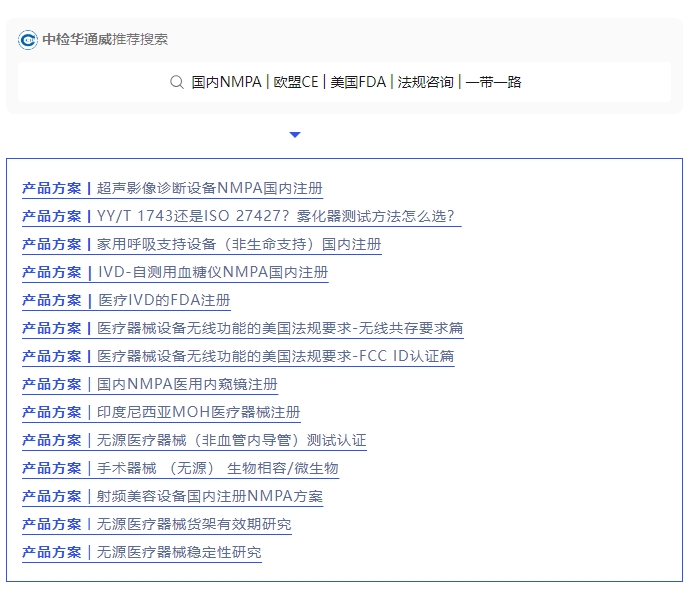Open 医疗IVD的FDA注册 link
The width and height of the screenshot is (689, 590).
pyautogui.click(x=163, y=300)
